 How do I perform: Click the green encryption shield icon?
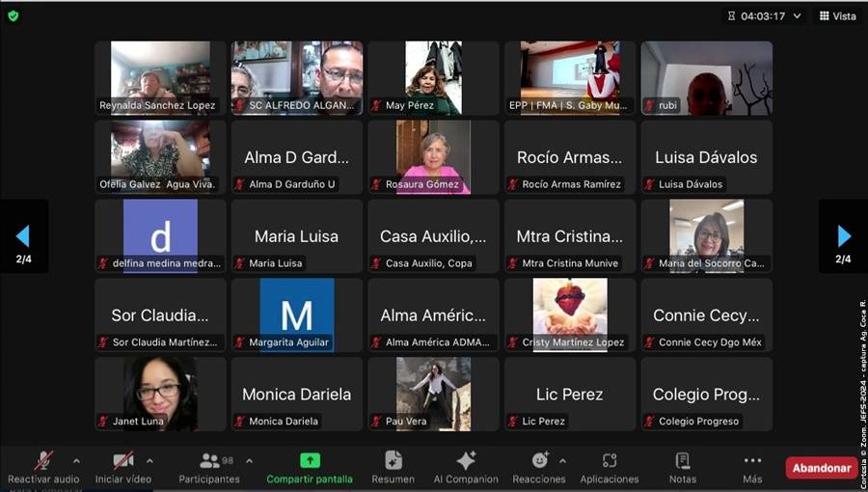click(14, 16)
